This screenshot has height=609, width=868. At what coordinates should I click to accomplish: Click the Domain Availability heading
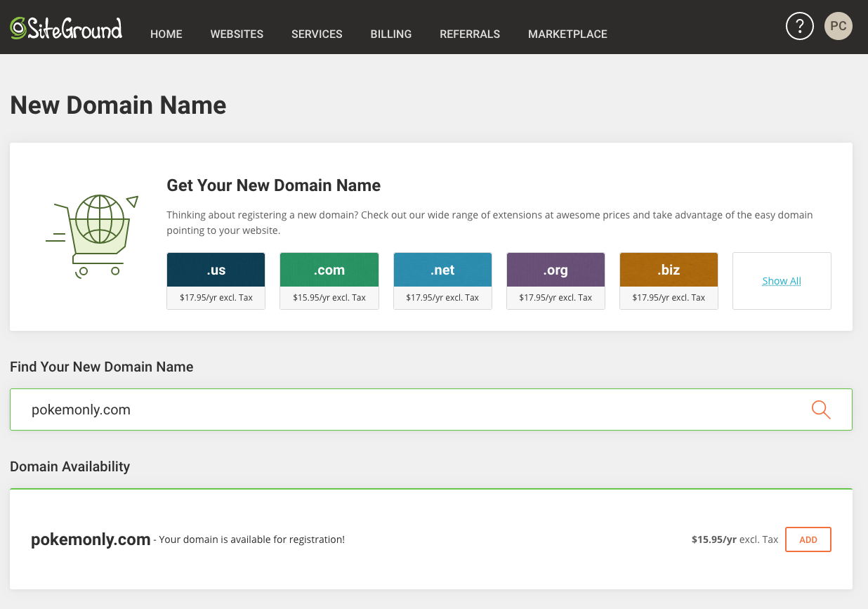(x=70, y=466)
